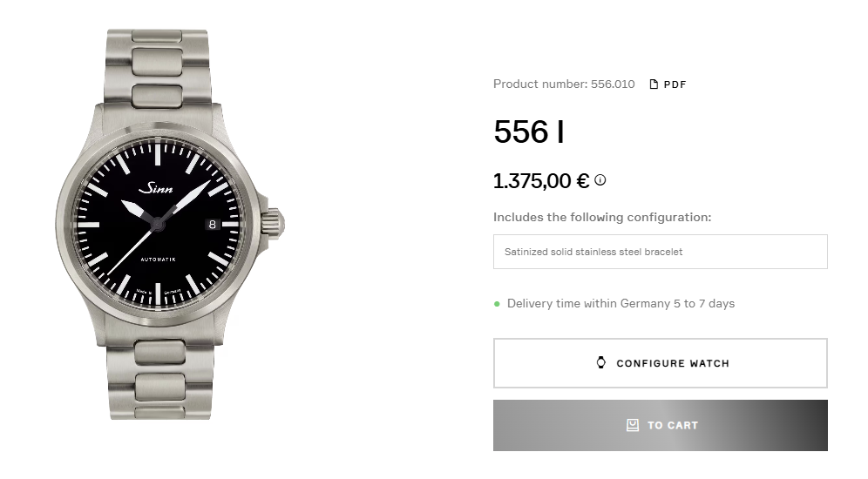Click the green delivery status dot
Screen dimensions: 868x479
tap(497, 304)
